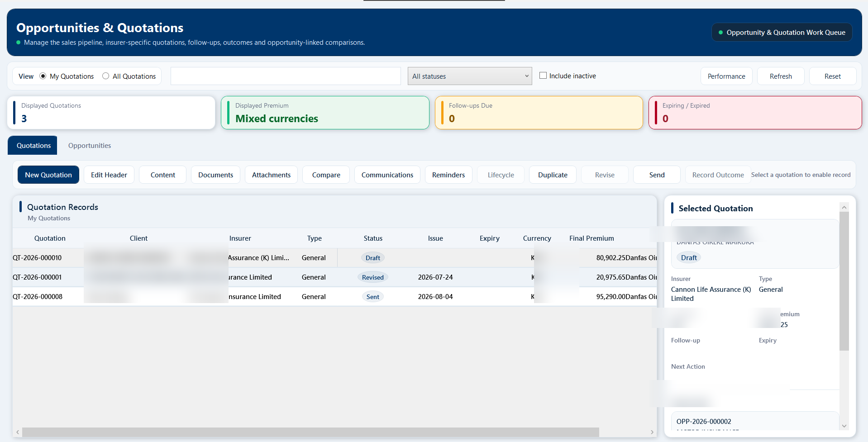This screenshot has height=442, width=868.
Task: Click the Sent status badge
Action: tap(373, 297)
